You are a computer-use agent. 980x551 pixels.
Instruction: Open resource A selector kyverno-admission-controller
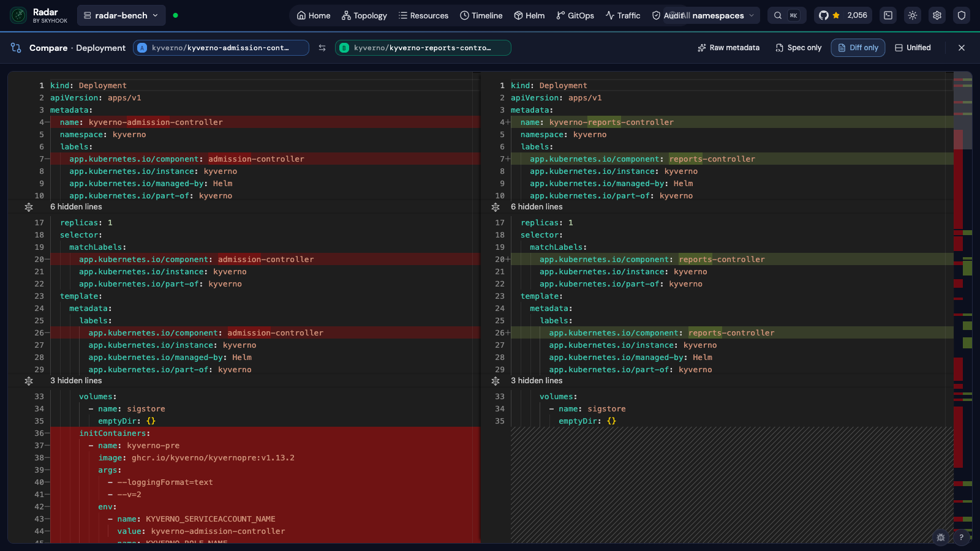(221, 48)
